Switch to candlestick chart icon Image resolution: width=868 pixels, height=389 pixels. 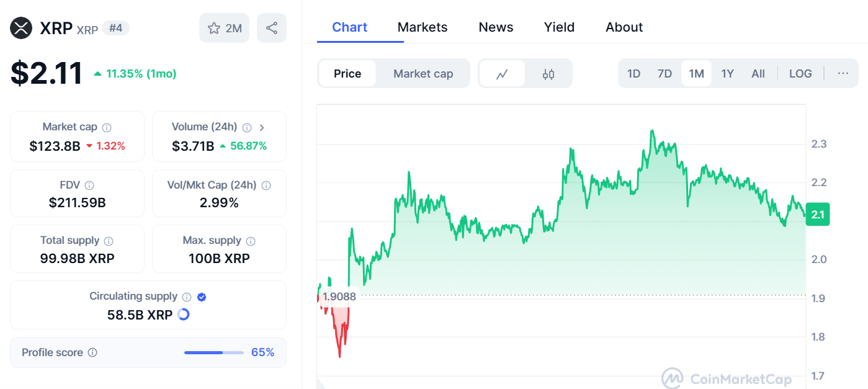(x=548, y=74)
